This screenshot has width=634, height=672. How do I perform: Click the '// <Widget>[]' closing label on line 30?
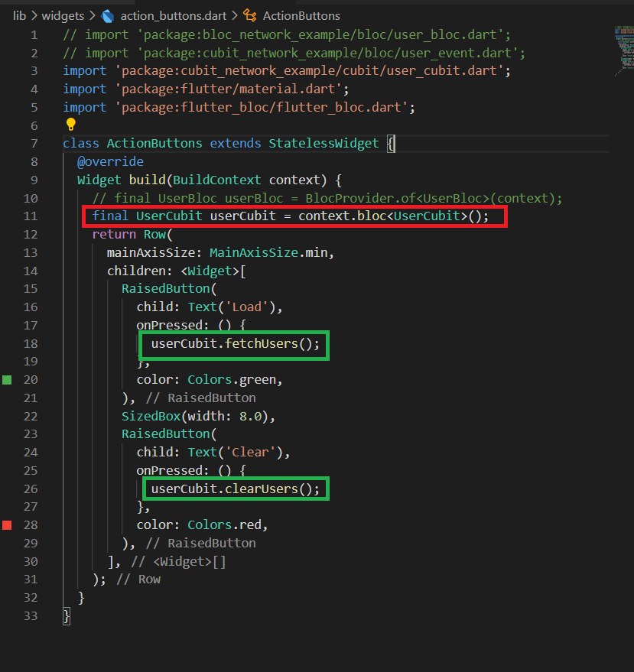click(178, 561)
